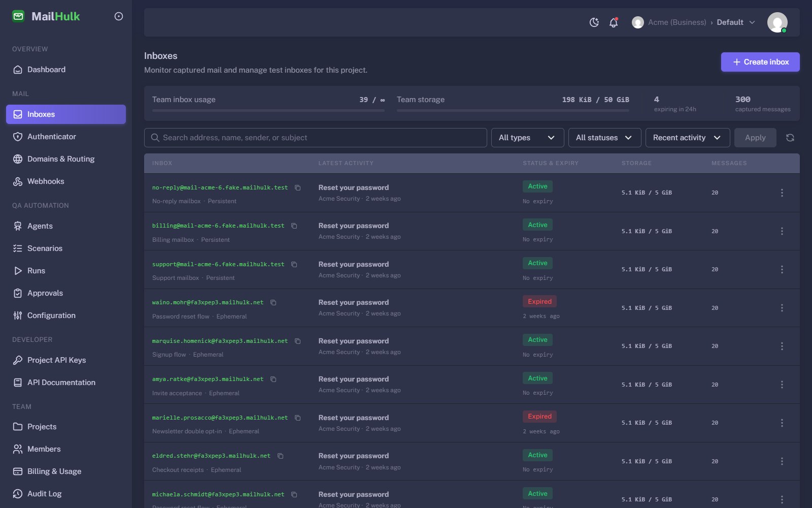Open the Recent activity sort dropdown
This screenshot has height=508, width=812.
(x=688, y=138)
